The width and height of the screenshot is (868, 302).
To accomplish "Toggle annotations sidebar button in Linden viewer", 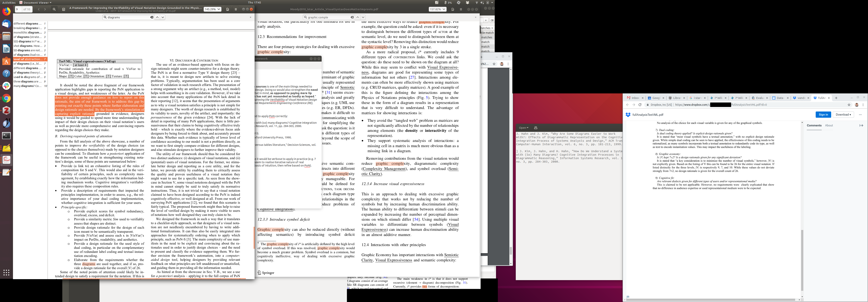I will [x=64, y=9].
